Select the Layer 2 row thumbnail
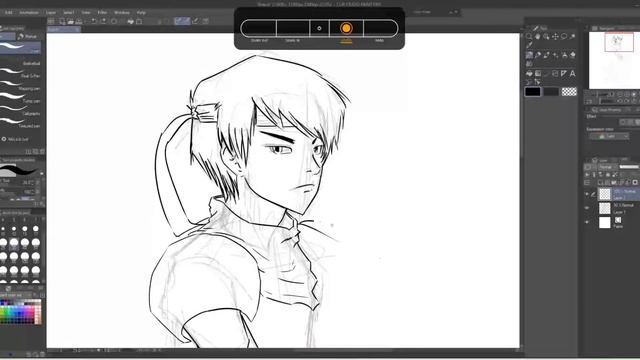 pos(604,194)
